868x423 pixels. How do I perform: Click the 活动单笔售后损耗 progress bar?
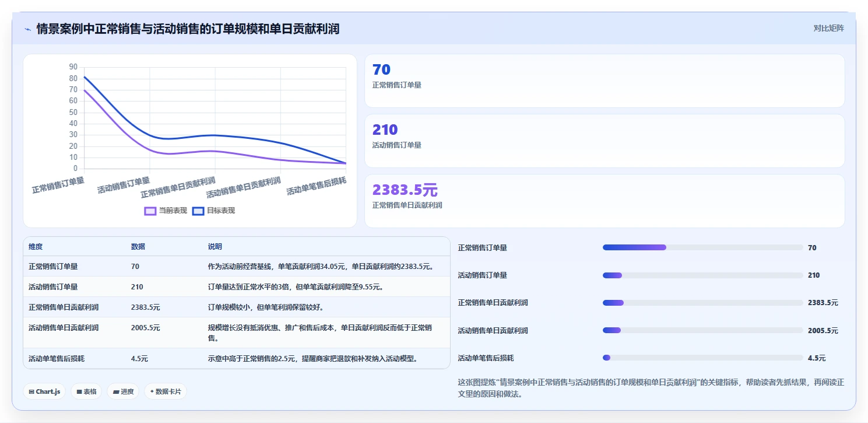702,358
